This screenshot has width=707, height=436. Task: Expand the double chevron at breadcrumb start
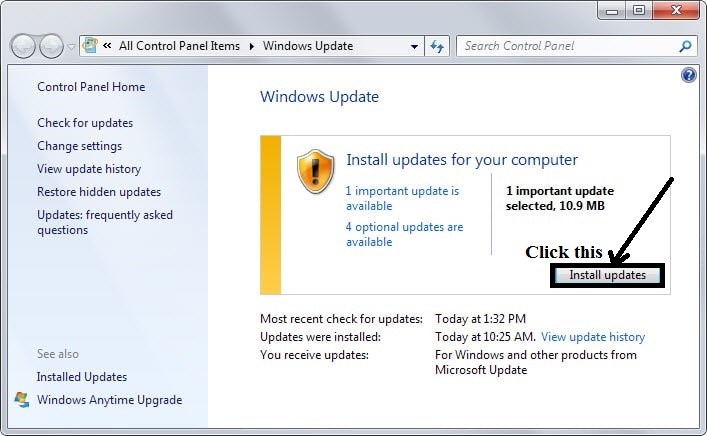tap(106, 46)
